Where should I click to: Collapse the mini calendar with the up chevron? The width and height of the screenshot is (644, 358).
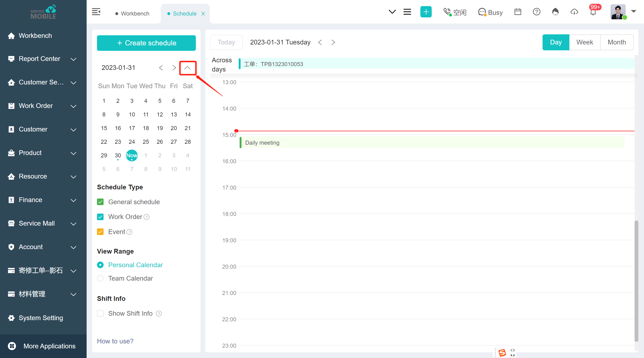187,68
